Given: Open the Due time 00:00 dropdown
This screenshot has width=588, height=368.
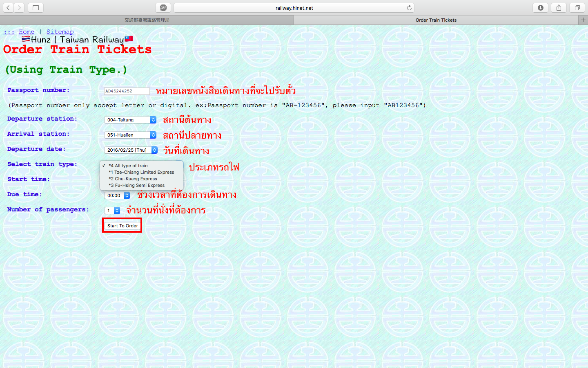Looking at the screenshot, I should [x=117, y=195].
